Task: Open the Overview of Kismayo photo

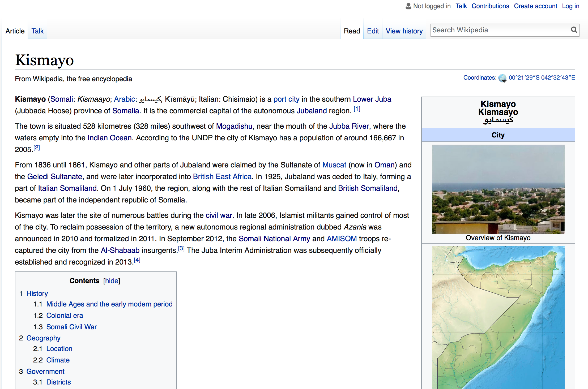Action: 498,189
